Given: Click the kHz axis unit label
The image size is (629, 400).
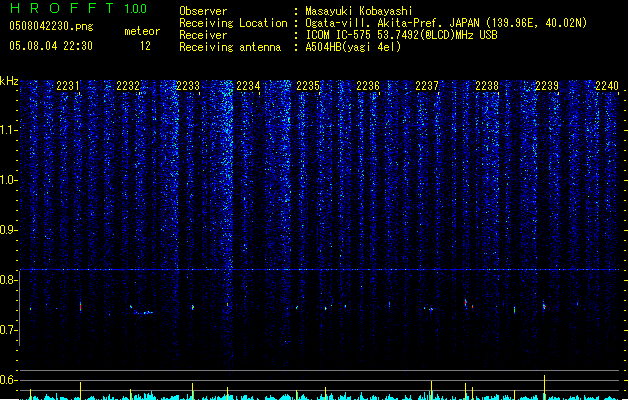Looking at the screenshot, I should (x=9, y=81).
